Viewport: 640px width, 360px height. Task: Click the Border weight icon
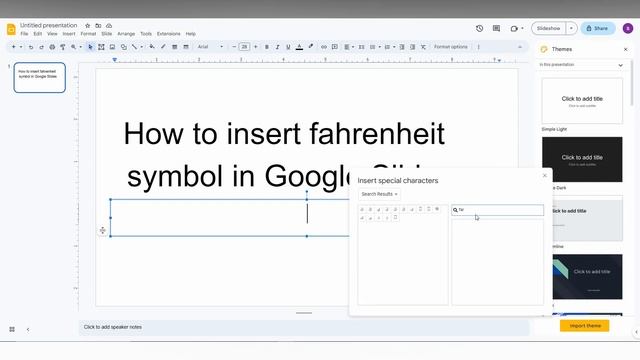(174, 47)
